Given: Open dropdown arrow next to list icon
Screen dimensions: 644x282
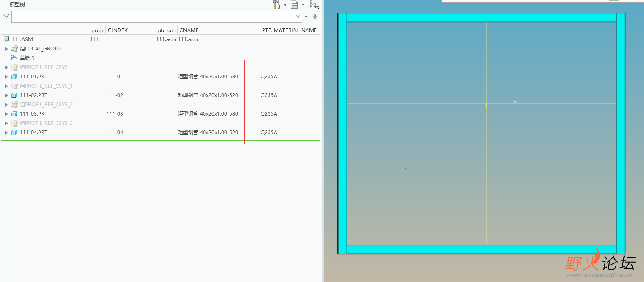Looking at the screenshot, I should point(303,5).
